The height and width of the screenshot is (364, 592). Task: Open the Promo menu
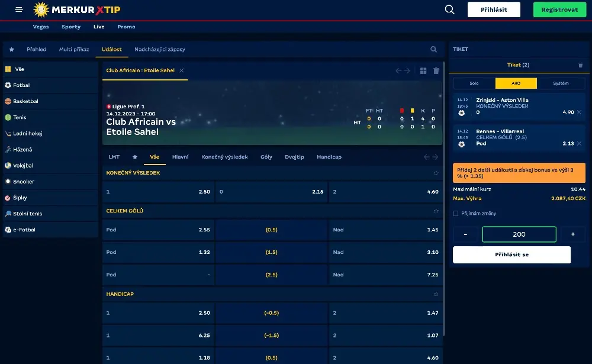[x=126, y=27]
